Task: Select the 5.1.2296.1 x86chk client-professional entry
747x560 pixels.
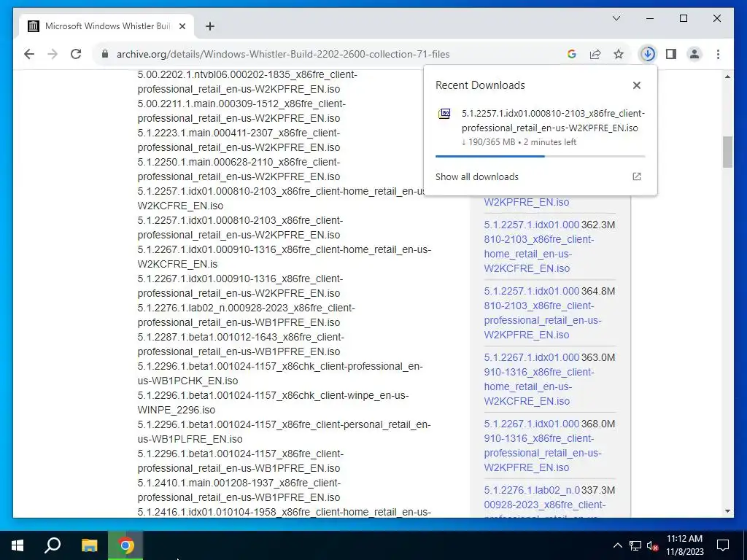Action: [x=280, y=373]
